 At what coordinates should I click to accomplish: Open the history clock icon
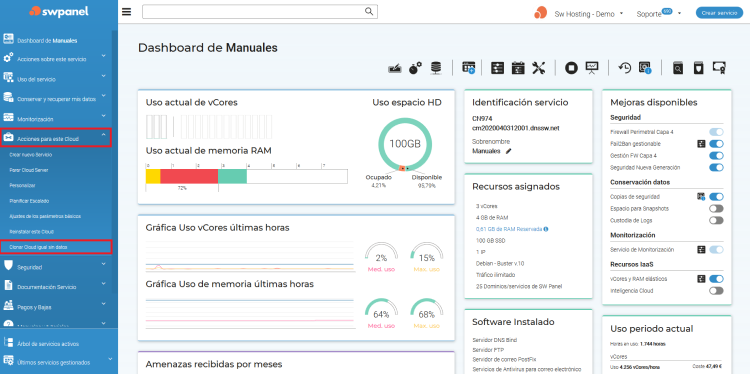[624, 68]
